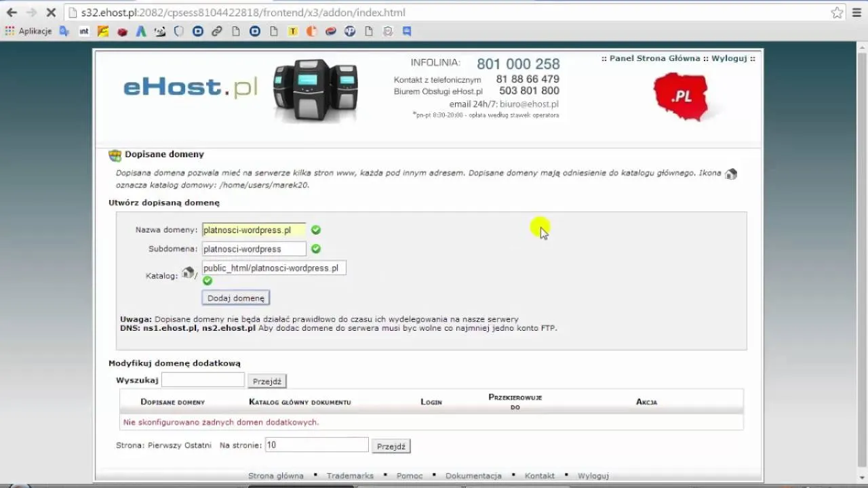
Task: Open the panda bookmark icon
Action: [x=160, y=31]
